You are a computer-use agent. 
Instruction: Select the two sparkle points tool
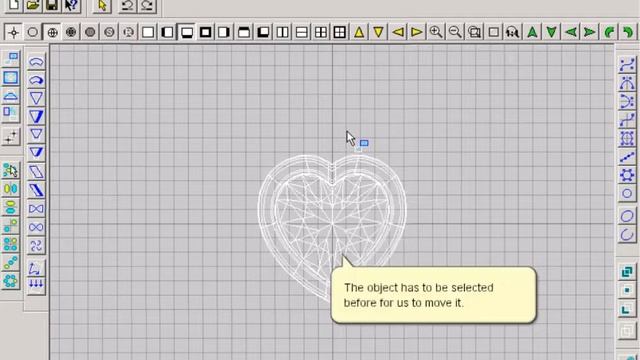(11, 137)
